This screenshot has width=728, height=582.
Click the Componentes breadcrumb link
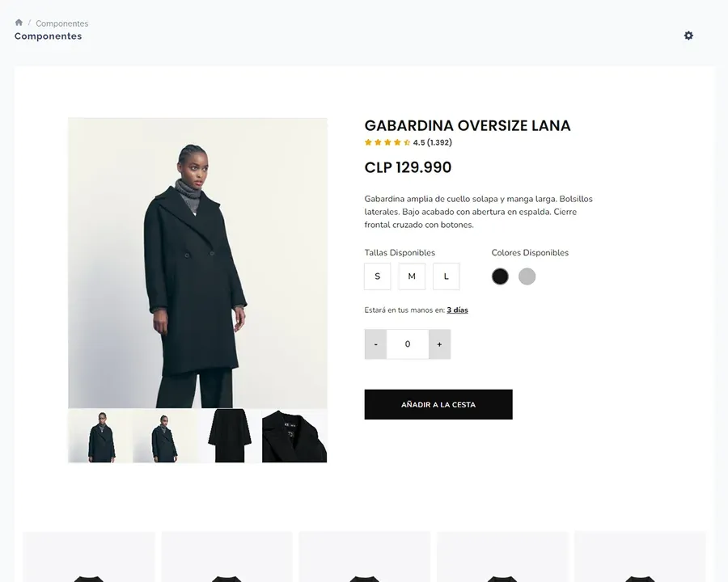point(61,23)
